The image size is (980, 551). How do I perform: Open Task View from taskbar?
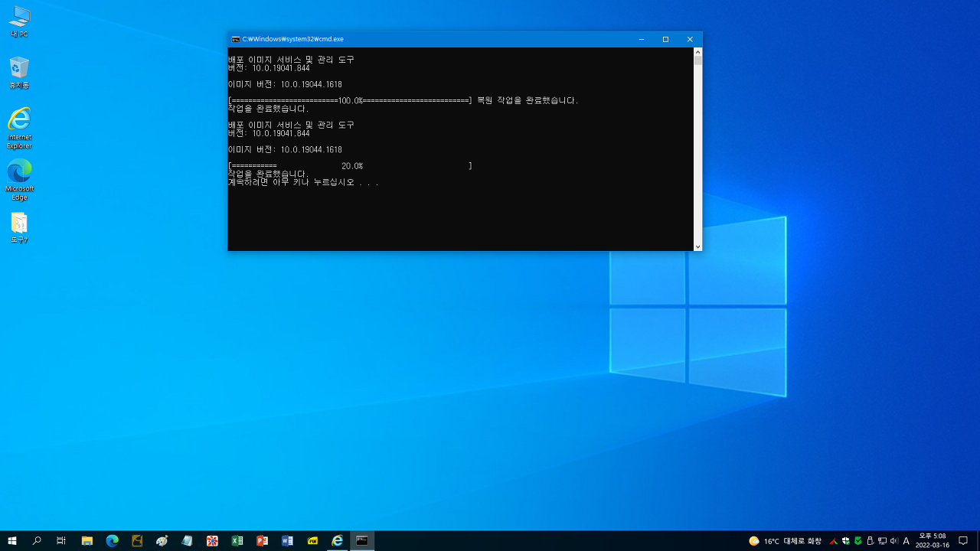[61, 541]
